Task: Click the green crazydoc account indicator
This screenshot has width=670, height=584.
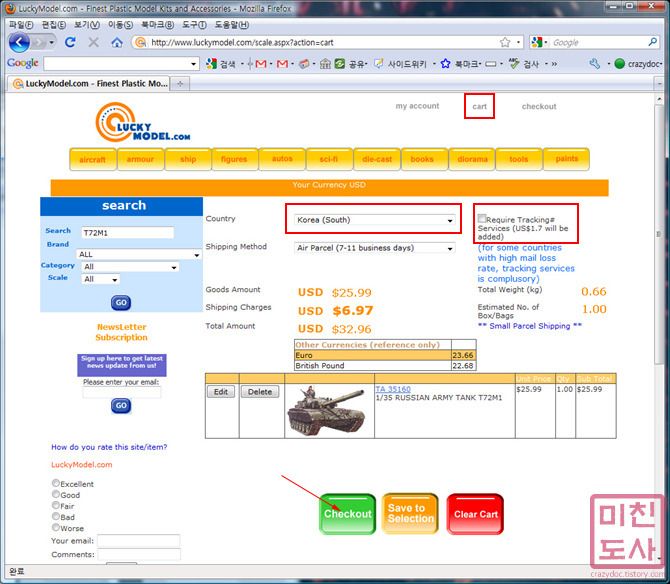Action: (620, 64)
